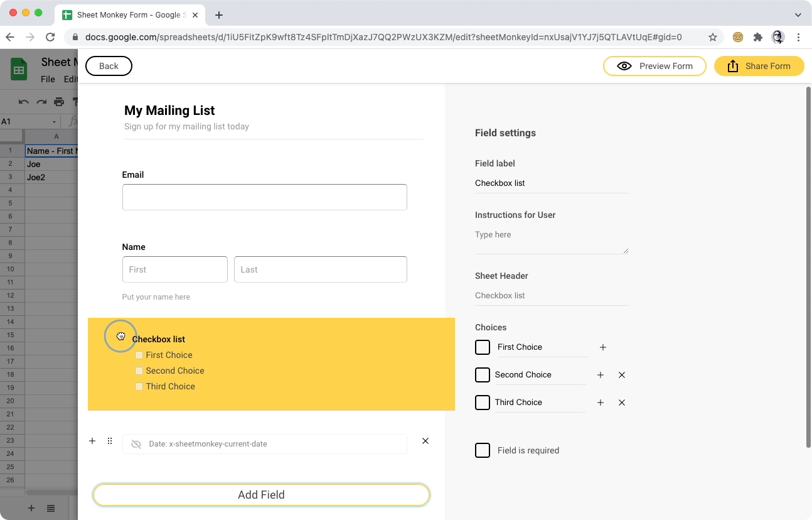Add a choice after Third Choice
Screen dimensions: 812x520
pyautogui.click(x=600, y=403)
